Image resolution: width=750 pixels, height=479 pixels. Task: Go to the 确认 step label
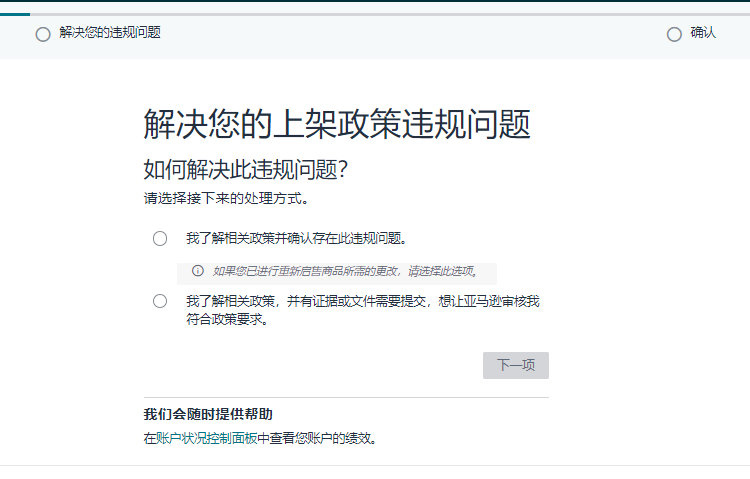point(703,33)
